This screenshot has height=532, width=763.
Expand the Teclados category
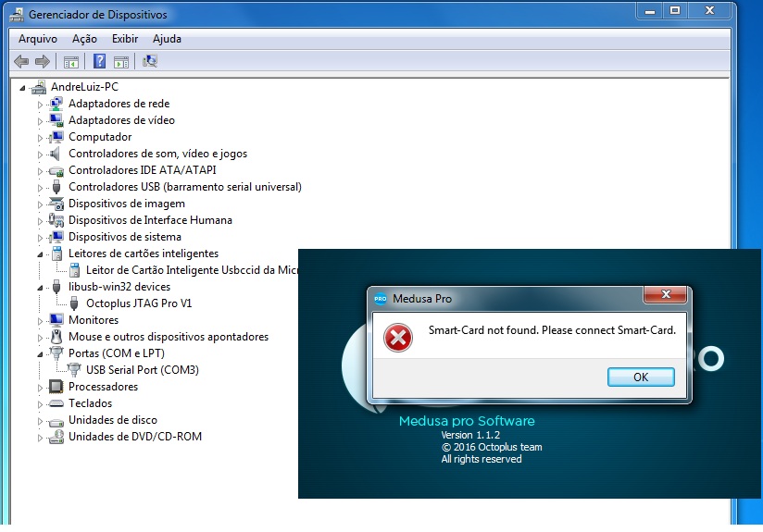(41, 404)
